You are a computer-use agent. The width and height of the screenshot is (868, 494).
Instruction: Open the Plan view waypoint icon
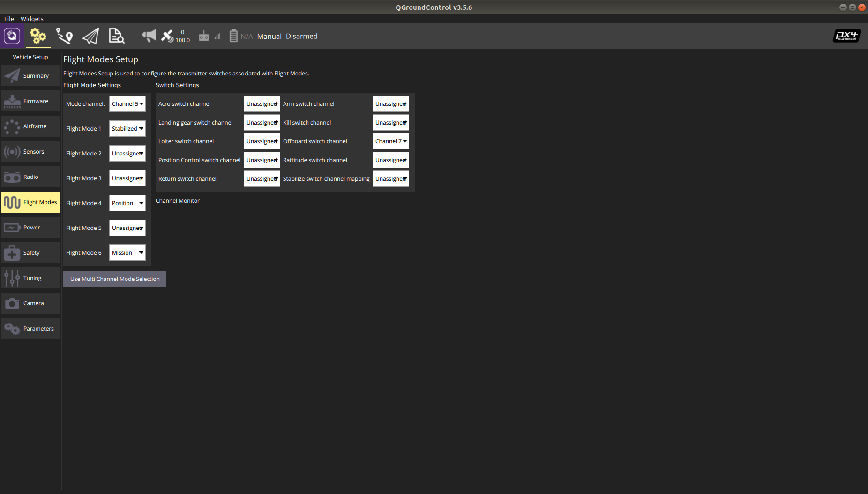click(x=64, y=36)
